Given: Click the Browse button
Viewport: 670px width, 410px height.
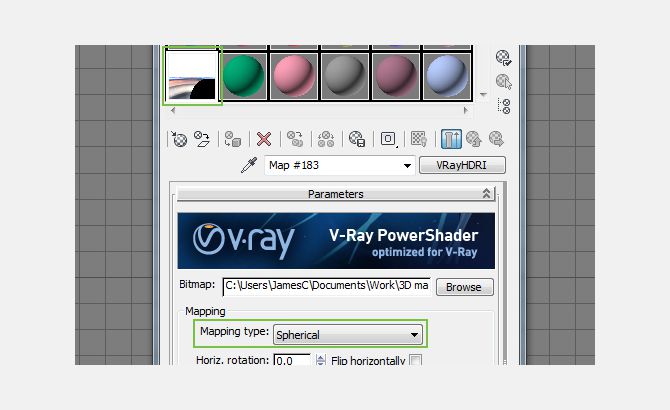Looking at the screenshot, I should click(x=464, y=287).
